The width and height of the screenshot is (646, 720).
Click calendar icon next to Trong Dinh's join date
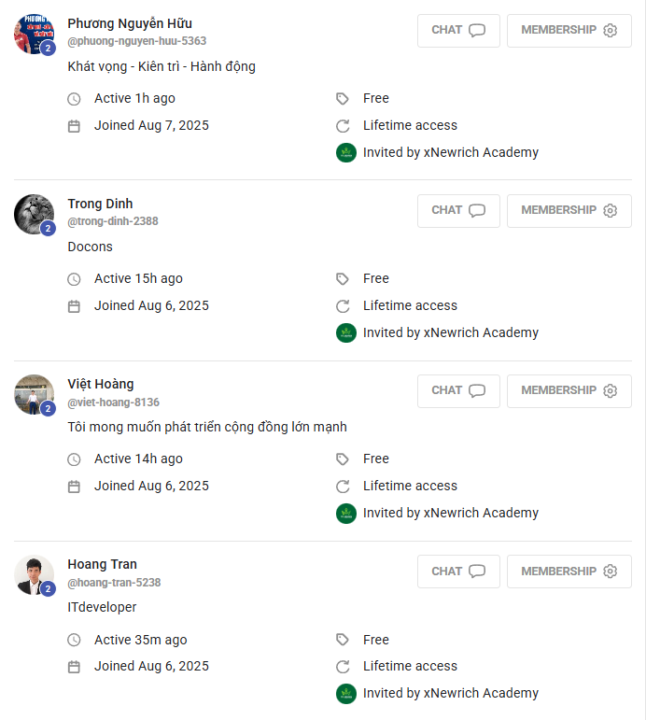(x=73, y=306)
